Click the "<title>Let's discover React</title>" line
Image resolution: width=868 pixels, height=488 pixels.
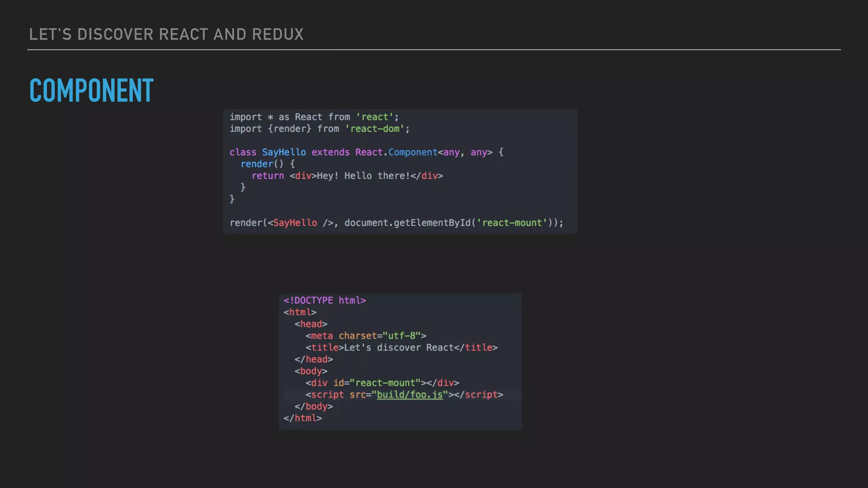point(402,348)
